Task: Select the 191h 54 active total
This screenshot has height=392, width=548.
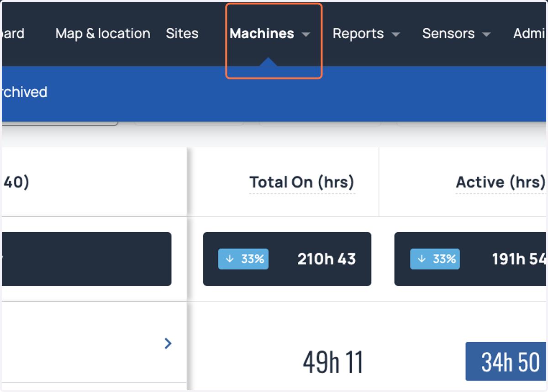Action: [x=519, y=259]
